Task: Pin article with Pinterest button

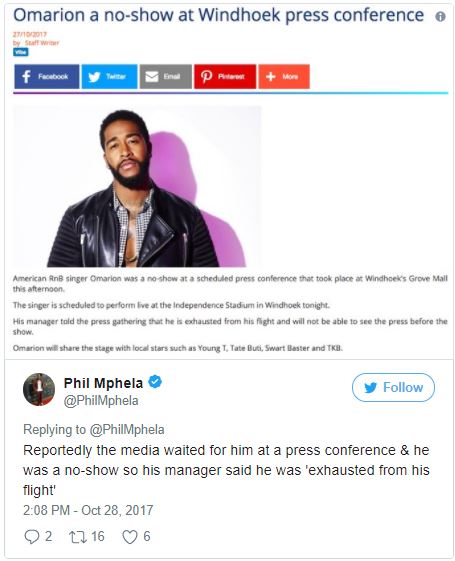Action: [x=225, y=77]
